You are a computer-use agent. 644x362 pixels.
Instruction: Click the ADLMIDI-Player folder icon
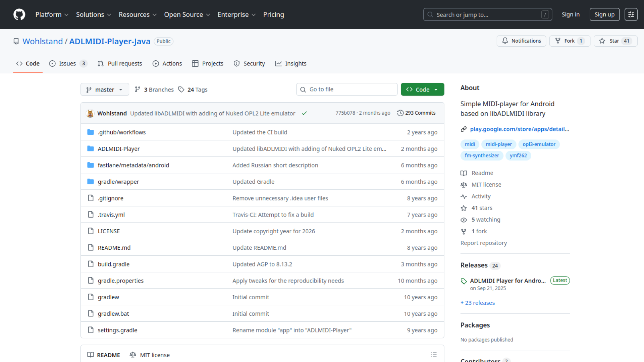[x=91, y=148]
